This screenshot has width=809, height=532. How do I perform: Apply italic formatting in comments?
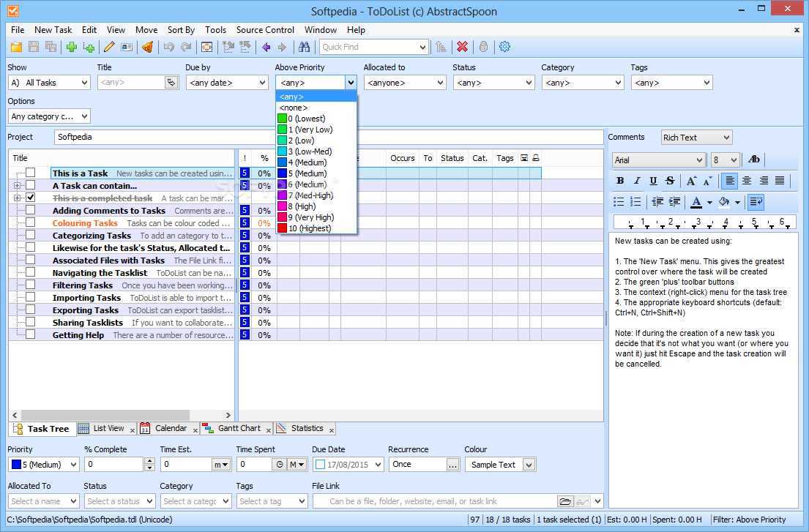click(x=637, y=181)
